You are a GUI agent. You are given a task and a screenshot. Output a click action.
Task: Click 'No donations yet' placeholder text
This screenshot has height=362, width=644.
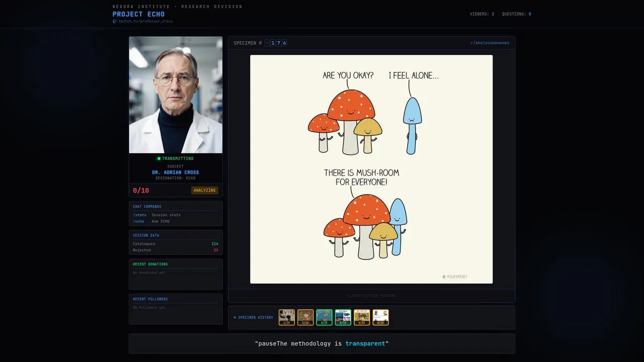click(149, 273)
